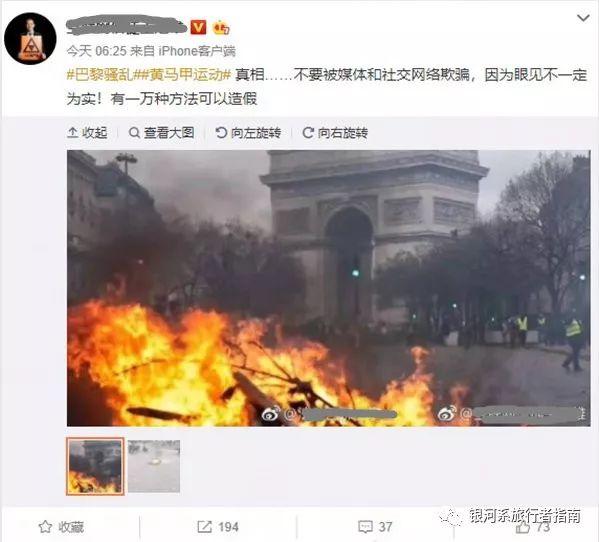Click the counterclockwise rotate arrow icon

[221, 133]
